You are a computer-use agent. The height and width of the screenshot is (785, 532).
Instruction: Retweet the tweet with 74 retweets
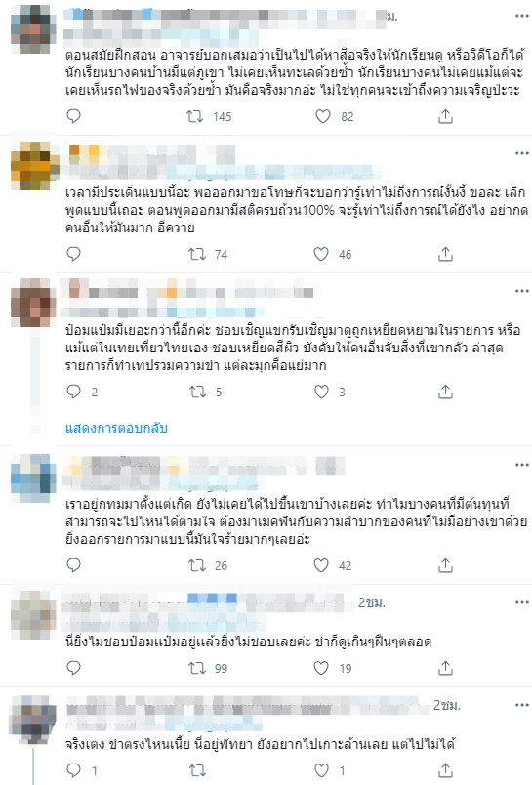click(x=196, y=254)
